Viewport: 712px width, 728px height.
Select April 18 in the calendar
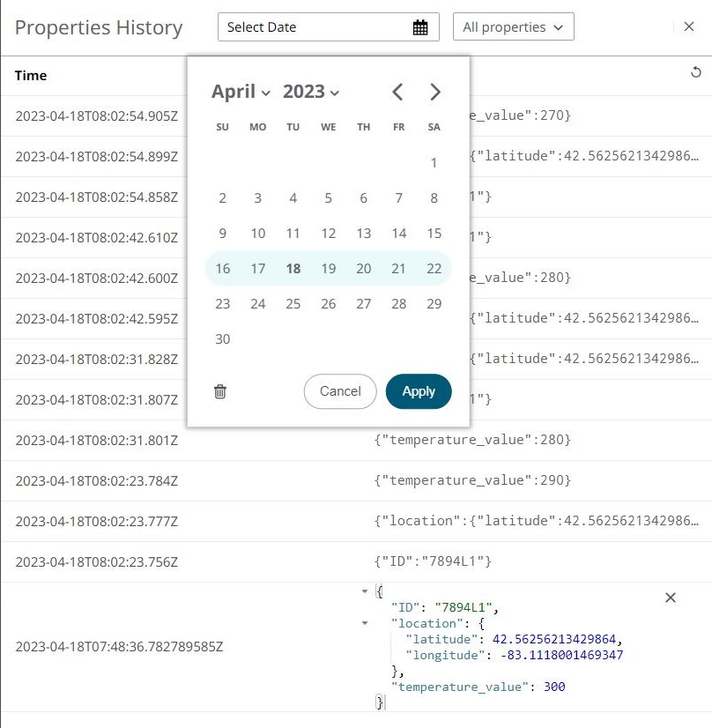click(293, 269)
